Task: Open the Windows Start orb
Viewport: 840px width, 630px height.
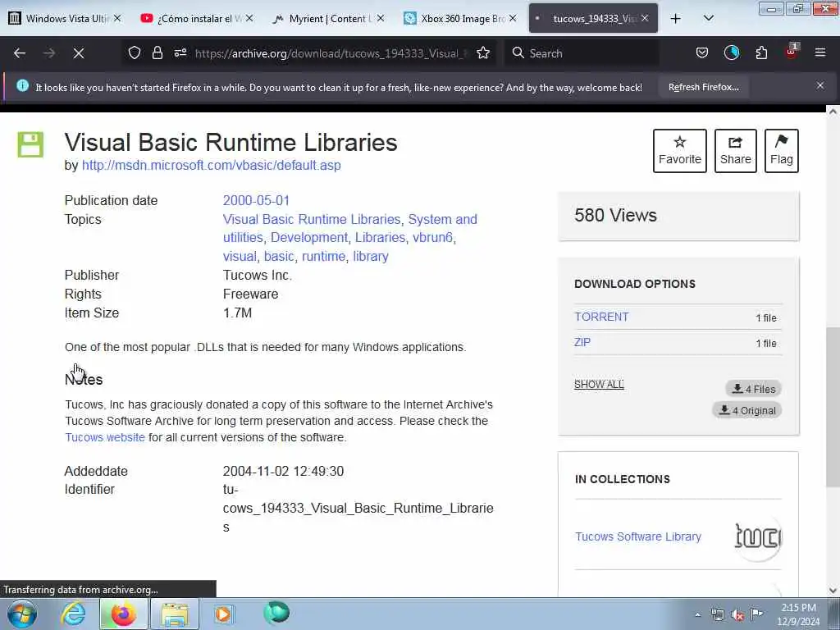Action: (22, 614)
